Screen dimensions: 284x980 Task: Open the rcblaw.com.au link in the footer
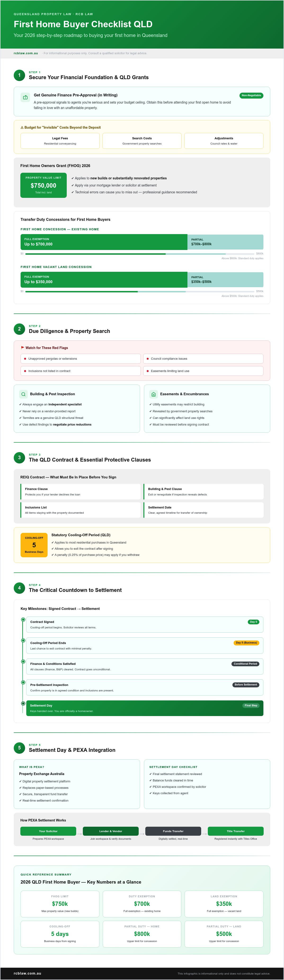pos(27,973)
